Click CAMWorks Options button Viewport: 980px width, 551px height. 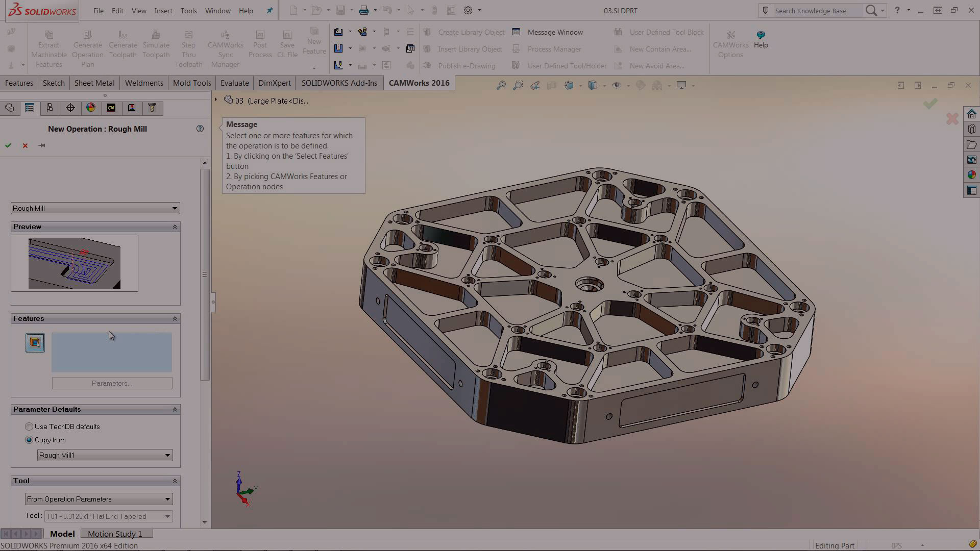tap(730, 44)
